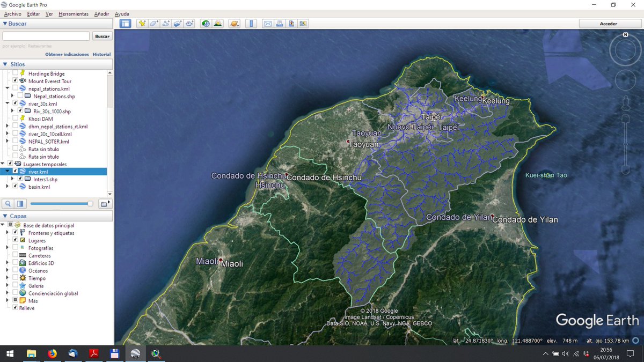The height and width of the screenshot is (362, 644).
Task: Add a placemark with the pushpin tool
Action: 142,24
